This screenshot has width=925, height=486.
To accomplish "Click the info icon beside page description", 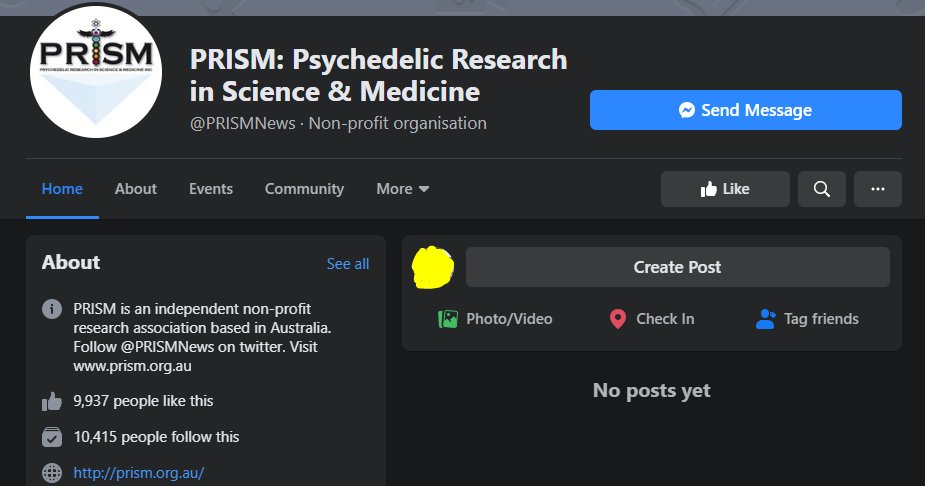I will tap(52, 308).
